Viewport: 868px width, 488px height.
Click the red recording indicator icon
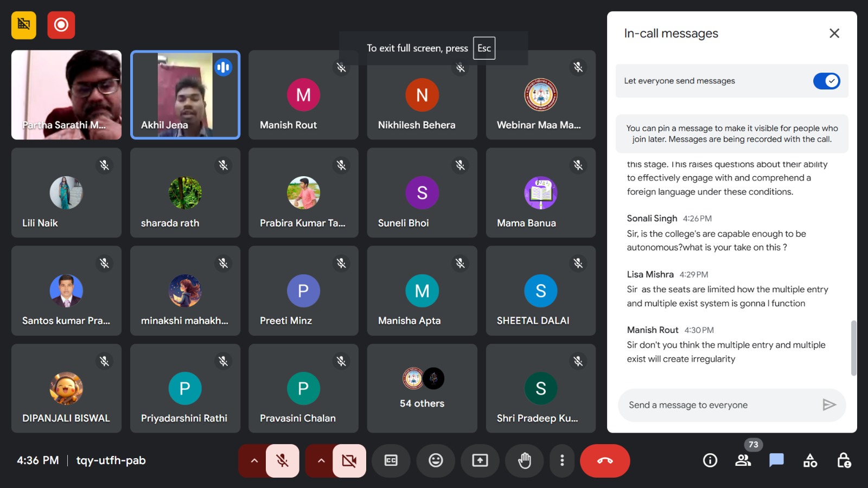[61, 25]
